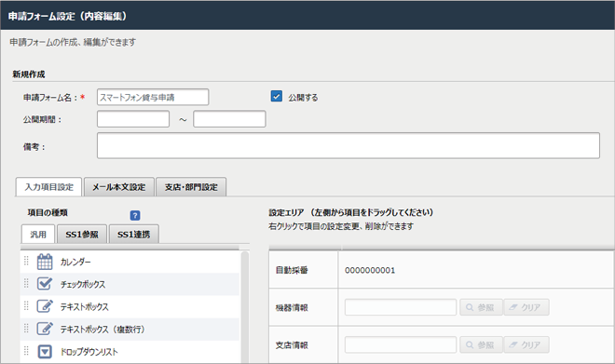Grab the drag handle beside テキストボックス（複数行）
615x364 pixels.
[26, 328]
